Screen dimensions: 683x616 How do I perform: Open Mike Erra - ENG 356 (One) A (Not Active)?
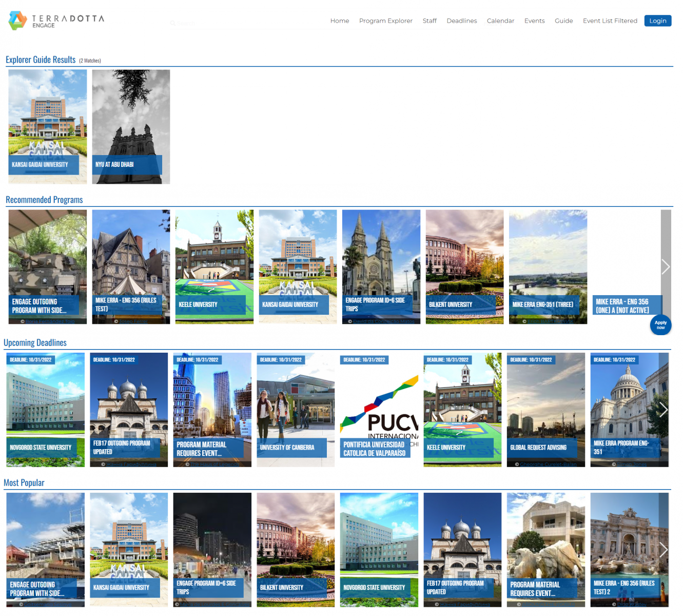pyautogui.click(x=627, y=267)
